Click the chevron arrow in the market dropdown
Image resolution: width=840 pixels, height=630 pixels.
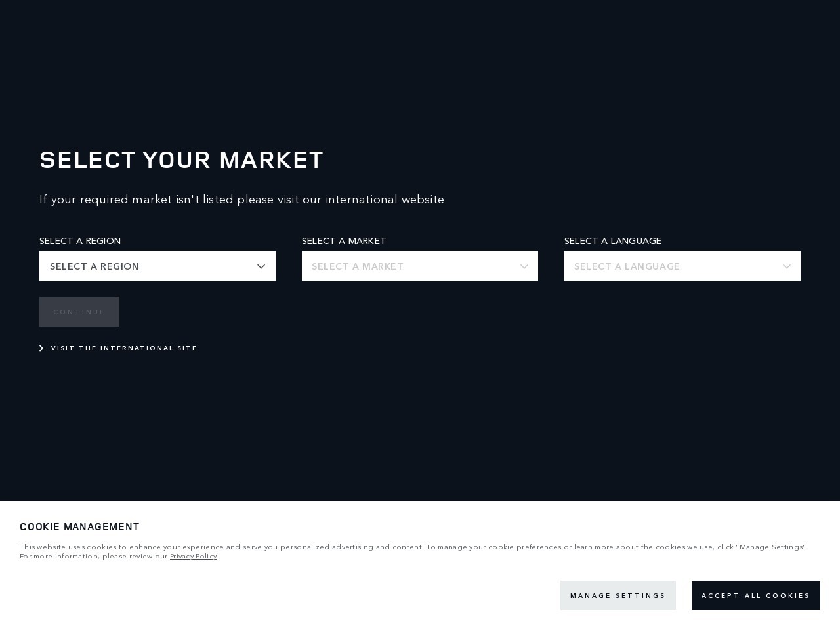[x=524, y=266]
